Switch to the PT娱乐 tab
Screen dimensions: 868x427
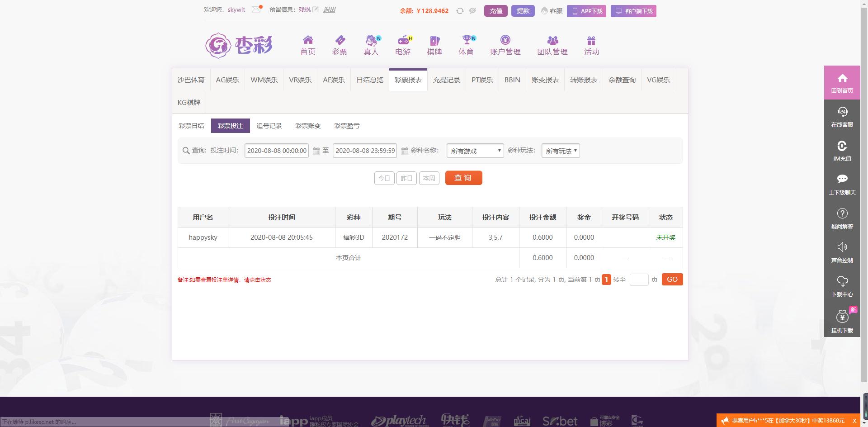coord(482,80)
